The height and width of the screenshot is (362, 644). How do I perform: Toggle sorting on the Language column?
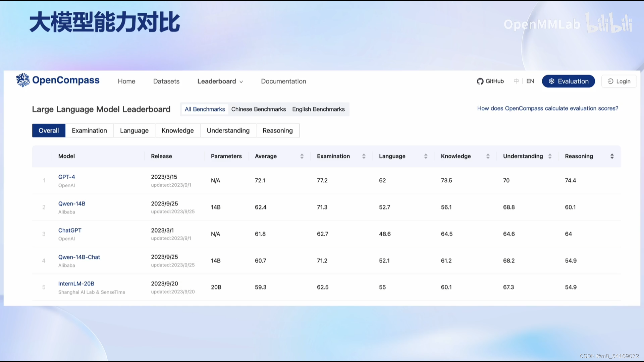click(x=426, y=156)
